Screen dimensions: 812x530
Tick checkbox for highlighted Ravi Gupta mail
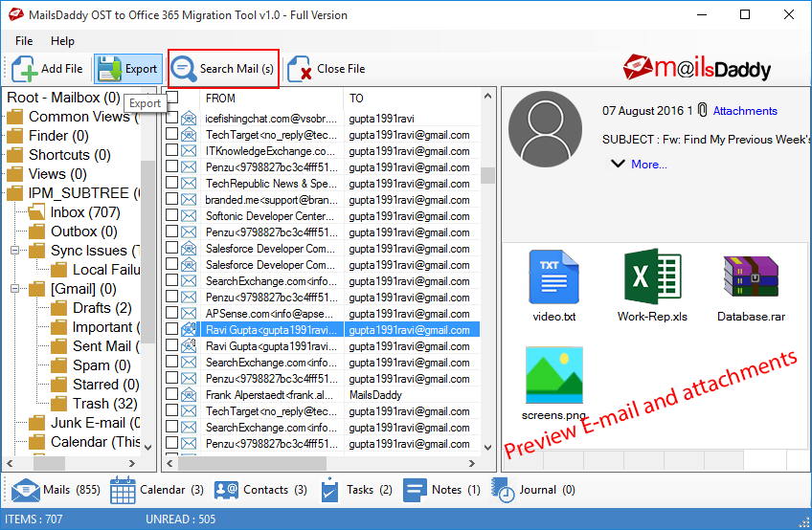click(172, 329)
